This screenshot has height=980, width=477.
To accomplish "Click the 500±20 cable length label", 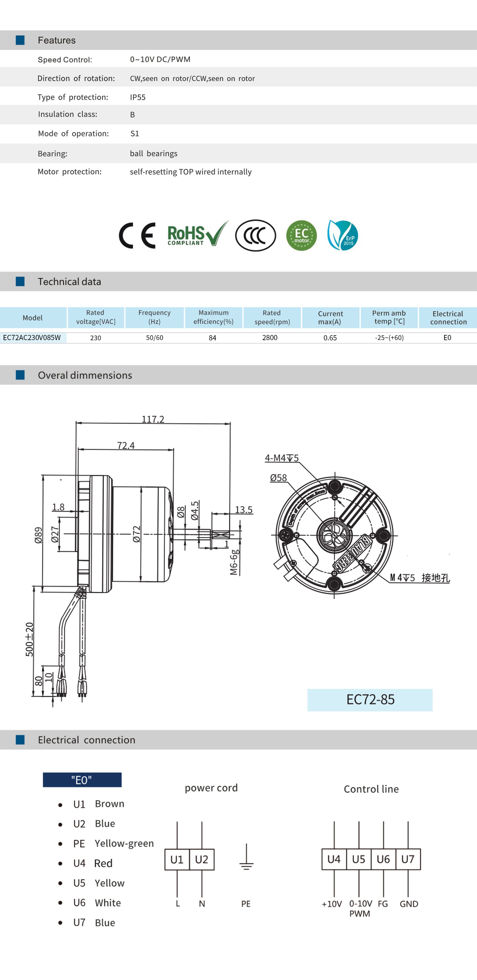I will 29,639.
